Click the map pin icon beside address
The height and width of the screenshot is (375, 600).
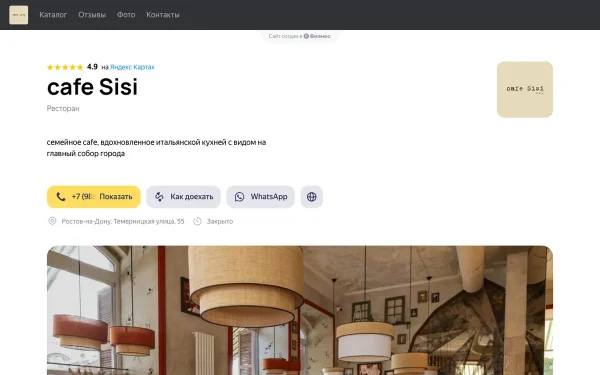pos(52,221)
